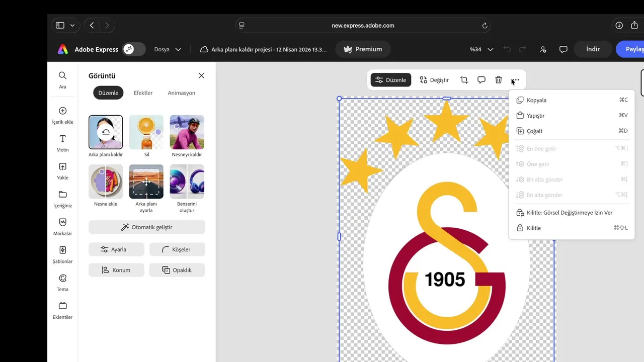644x362 pixels.
Task: Go back with browser back arrow
Action: click(x=92, y=25)
